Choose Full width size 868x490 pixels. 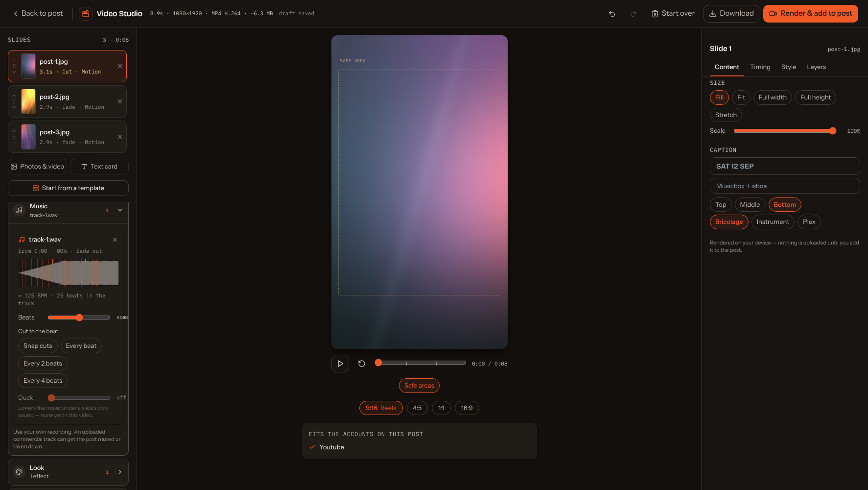click(x=773, y=98)
